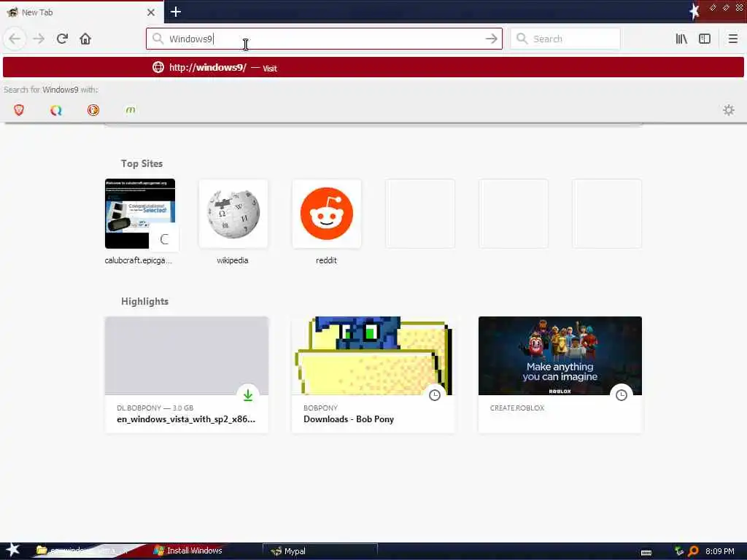Open the CREATE.ROBLOX highlight card

560,374
